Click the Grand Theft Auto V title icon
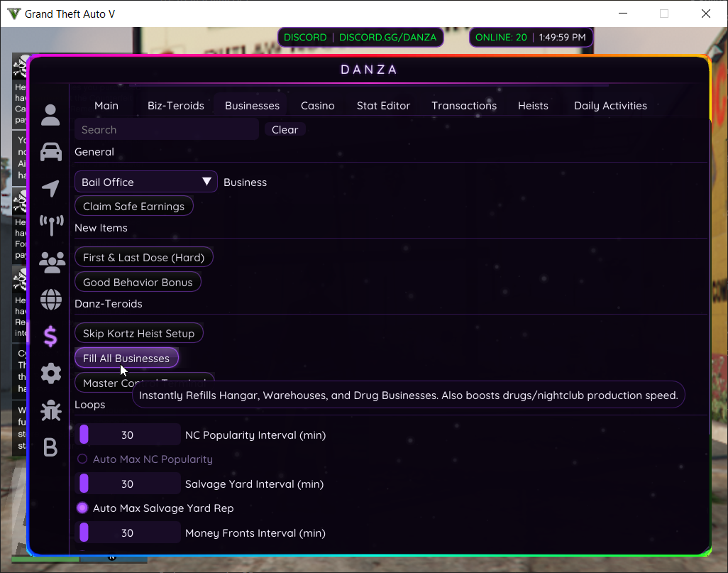The image size is (728, 573). 14,14
